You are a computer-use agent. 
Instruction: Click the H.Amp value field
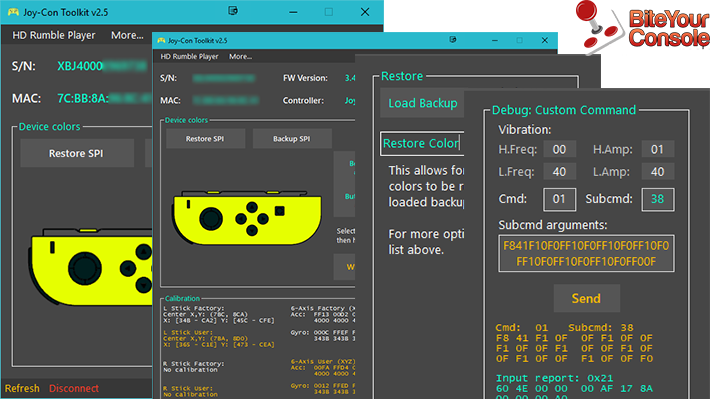657,149
